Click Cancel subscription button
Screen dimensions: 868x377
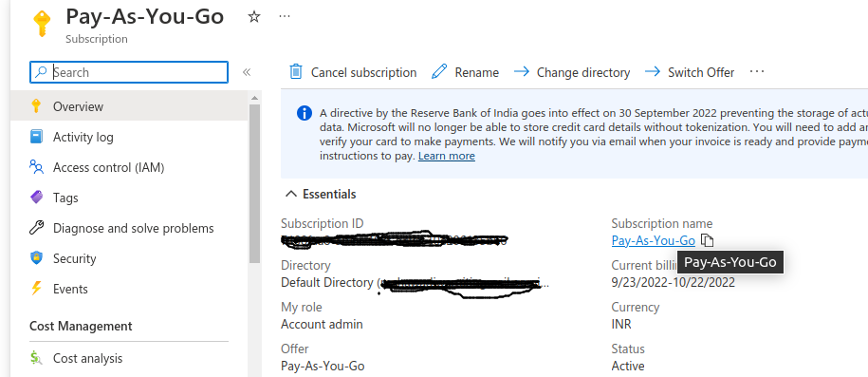click(353, 72)
